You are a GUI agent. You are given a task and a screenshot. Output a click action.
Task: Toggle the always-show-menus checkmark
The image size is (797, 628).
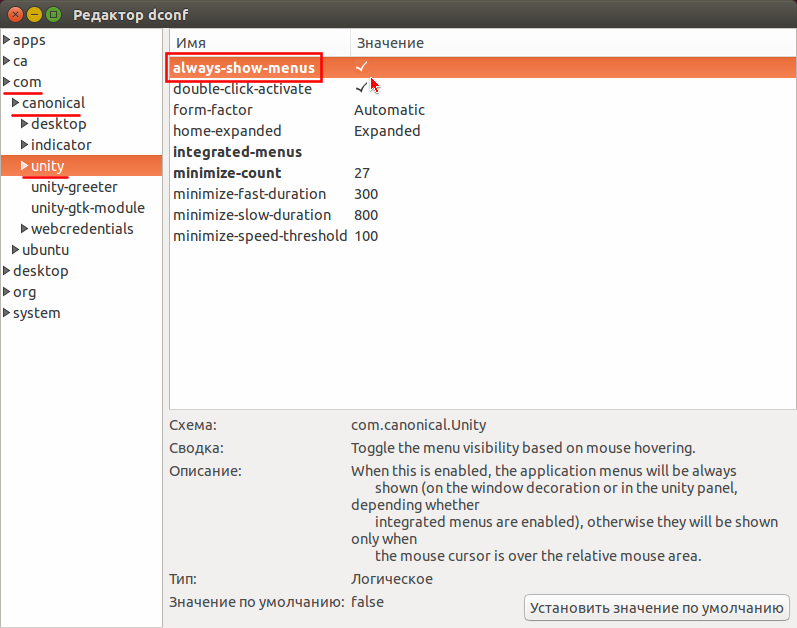click(x=361, y=67)
